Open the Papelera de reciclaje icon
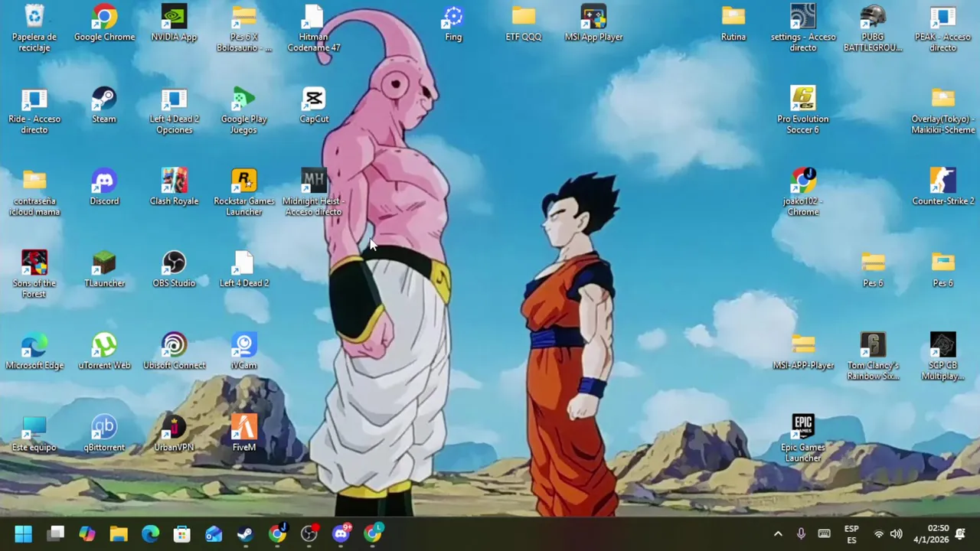The image size is (980, 551). [34, 28]
